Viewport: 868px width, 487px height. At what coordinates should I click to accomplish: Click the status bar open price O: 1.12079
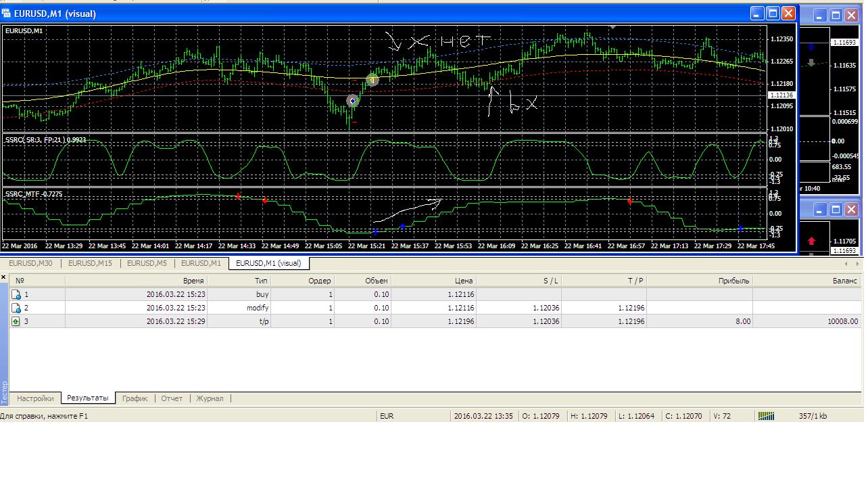(541, 416)
